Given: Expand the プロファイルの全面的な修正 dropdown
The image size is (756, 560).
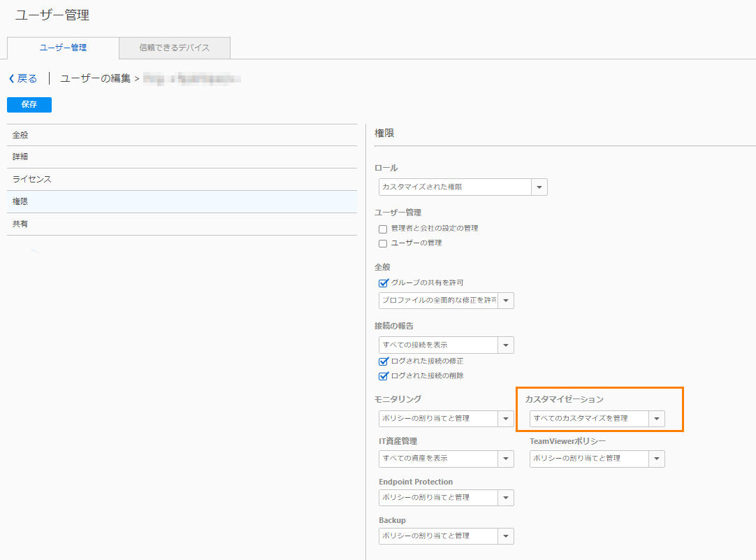Looking at the screenshot, I should click(506, 301).
